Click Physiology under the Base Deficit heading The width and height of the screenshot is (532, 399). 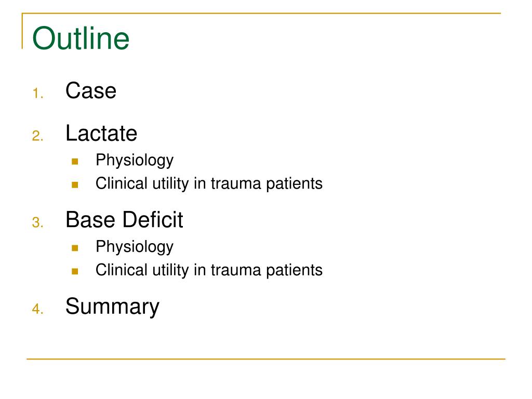(x=135, y=247)
